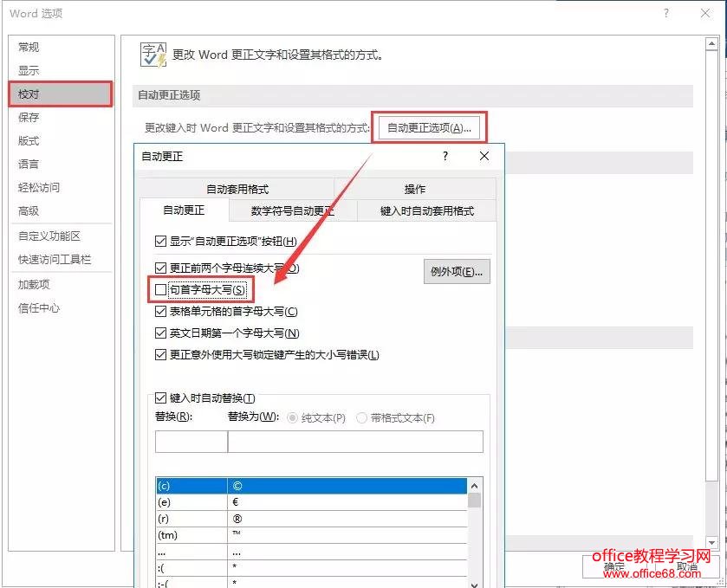
Task: Switch to 键入时自动套用格式 tab
Action: tap(427, 210)
